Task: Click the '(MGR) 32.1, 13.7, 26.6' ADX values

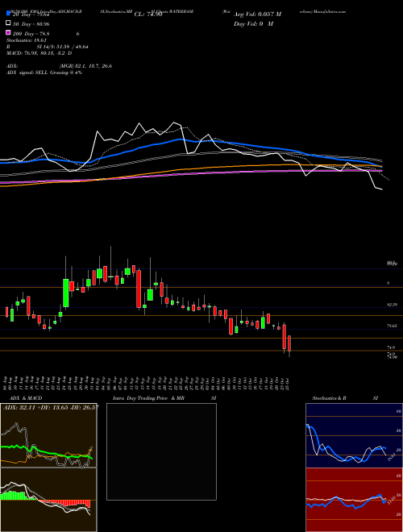Action: coord(85,66)
